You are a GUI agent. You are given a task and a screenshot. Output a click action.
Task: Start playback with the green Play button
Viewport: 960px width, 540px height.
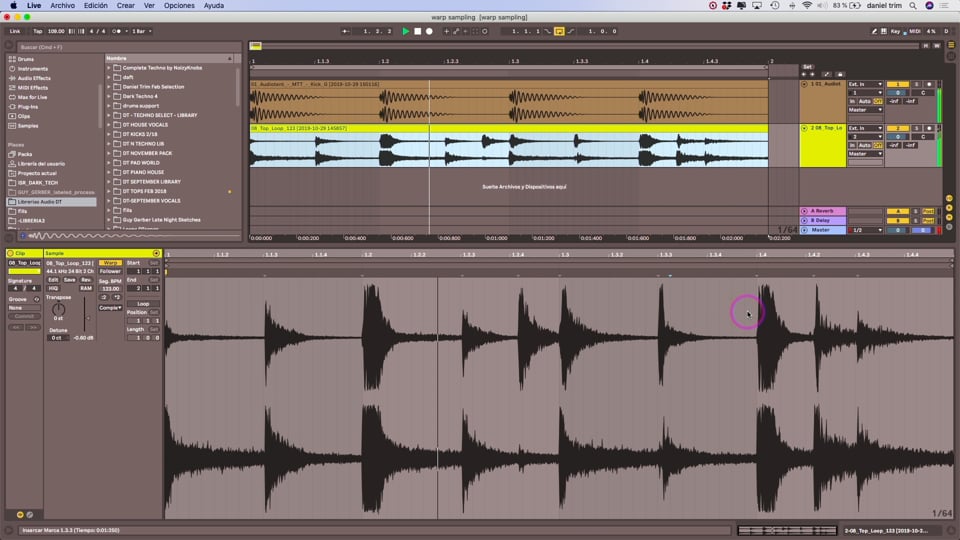pyautogui.click(x=405, y=31)
